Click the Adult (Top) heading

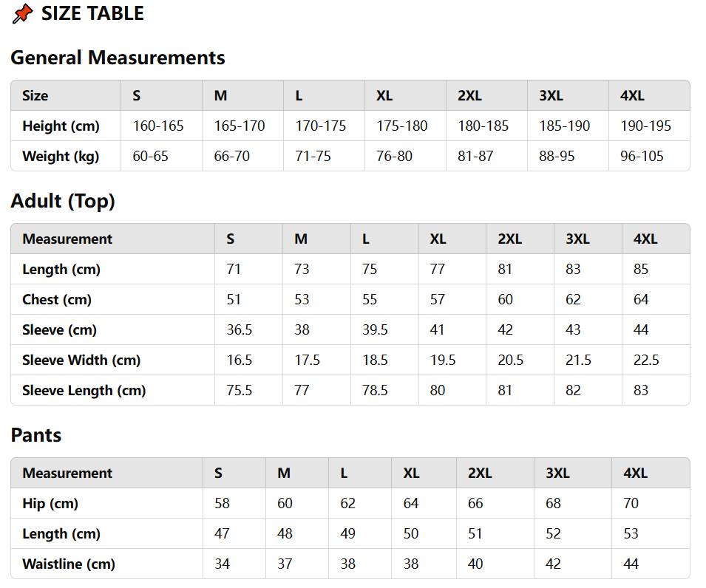(x=63, y=201)
